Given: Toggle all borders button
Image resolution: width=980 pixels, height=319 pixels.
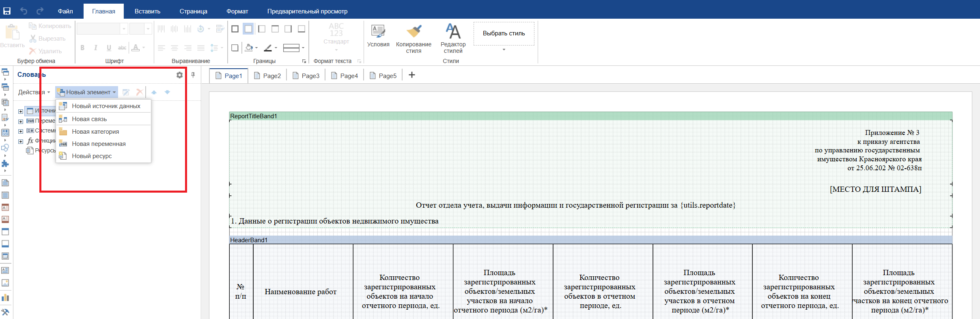Looking at the screenshot, I should pyautogui.click(x=235, y=29).
